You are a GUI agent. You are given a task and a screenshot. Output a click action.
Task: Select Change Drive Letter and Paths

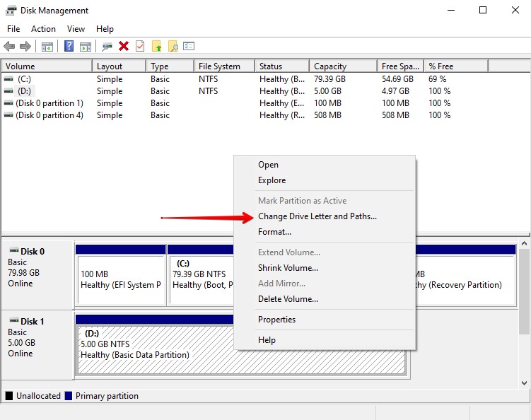tap(325, 216)
